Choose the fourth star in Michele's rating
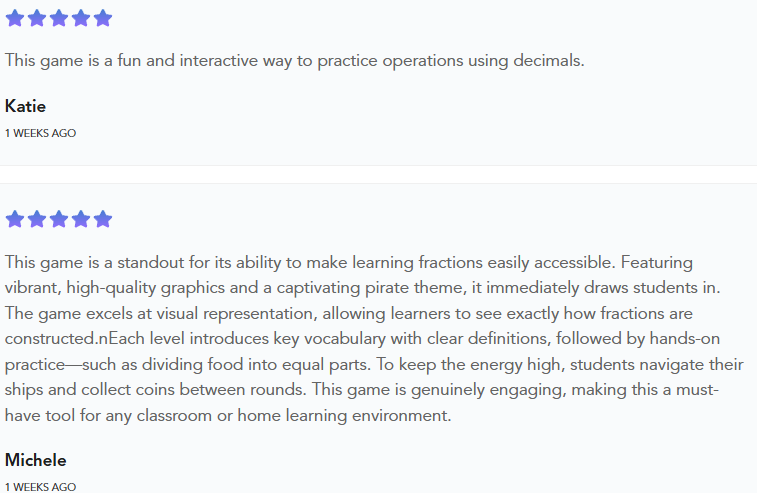The image size is (757, 493). 81,219
